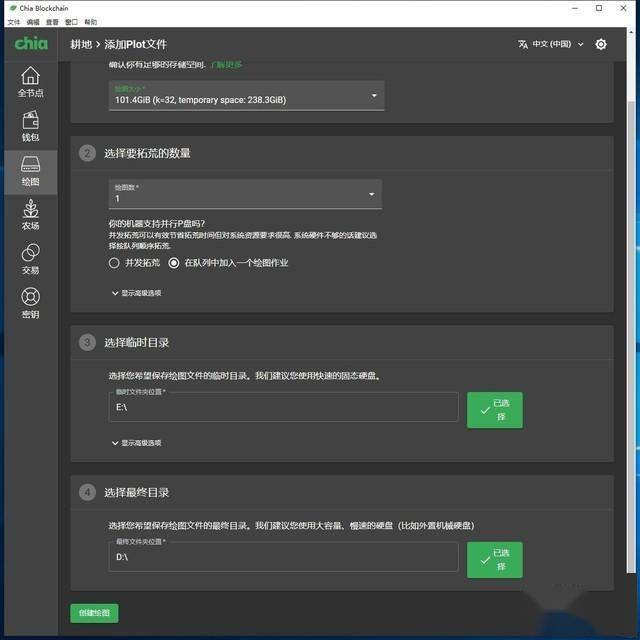Click the 你的机器支持并行P盘吗? question text

coord(157,223)
